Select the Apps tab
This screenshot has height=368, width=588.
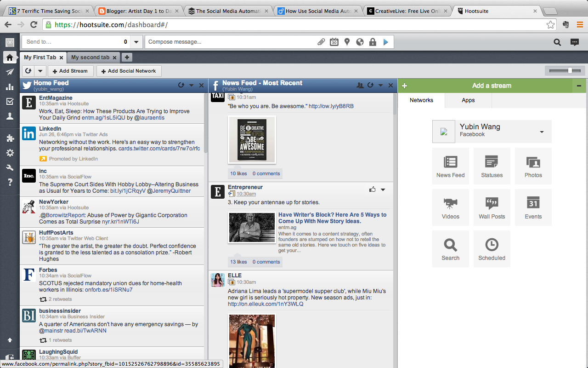[468, 100]
